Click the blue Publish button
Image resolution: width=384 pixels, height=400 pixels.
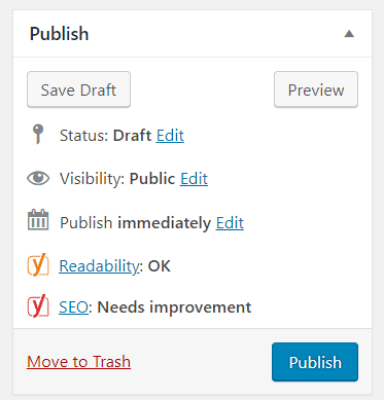pos(315,362)
